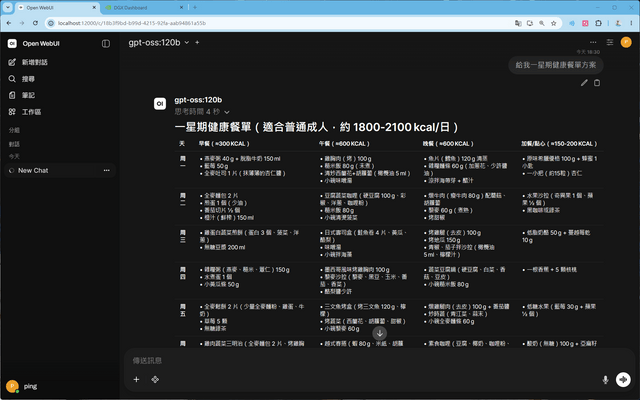Click the 早餐 column header
The height and width of the screenshot is (400, 640).
tap(224, 144)
